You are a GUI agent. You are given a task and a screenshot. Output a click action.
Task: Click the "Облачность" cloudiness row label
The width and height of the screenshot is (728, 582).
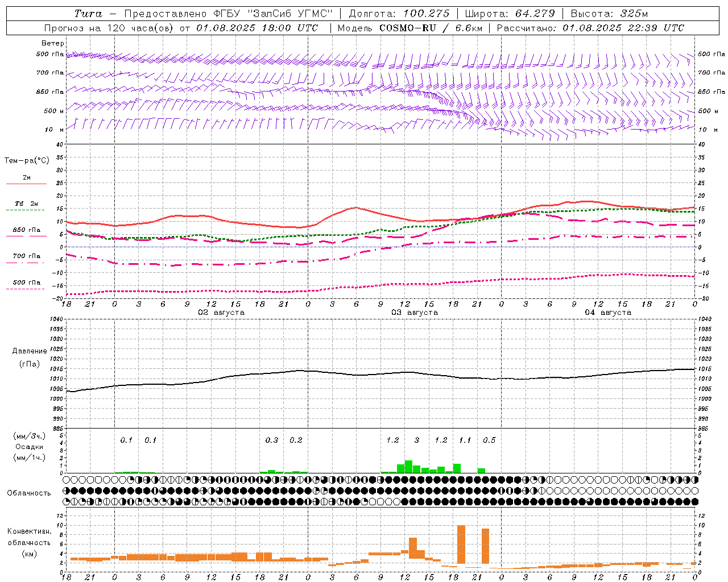29,493
